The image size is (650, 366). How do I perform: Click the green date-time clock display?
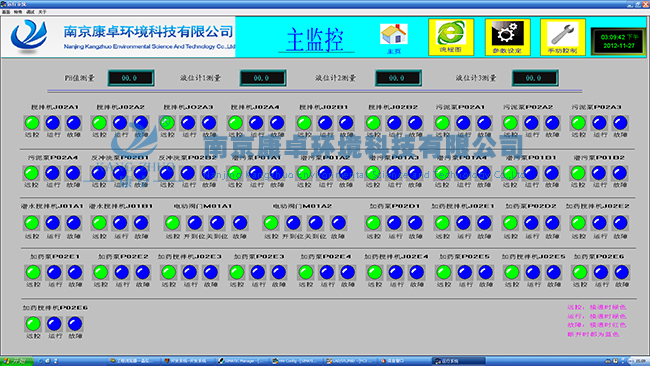tap(619, 41)
